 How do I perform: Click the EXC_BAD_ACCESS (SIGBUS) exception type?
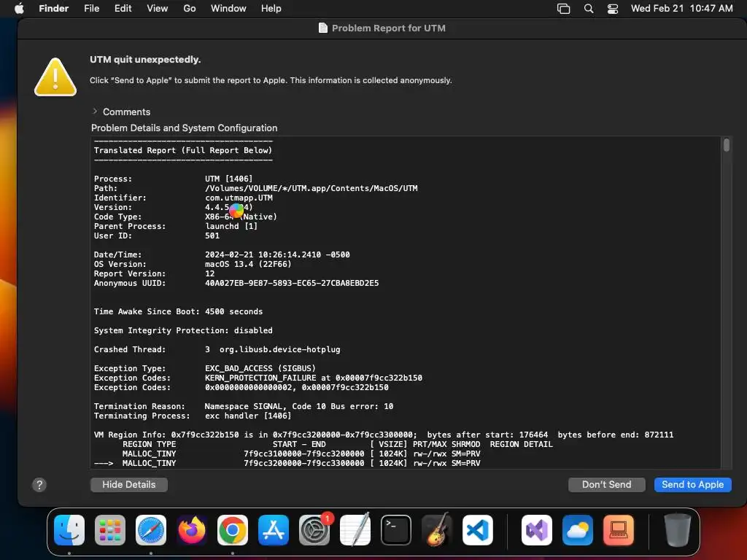click(260, 368)
